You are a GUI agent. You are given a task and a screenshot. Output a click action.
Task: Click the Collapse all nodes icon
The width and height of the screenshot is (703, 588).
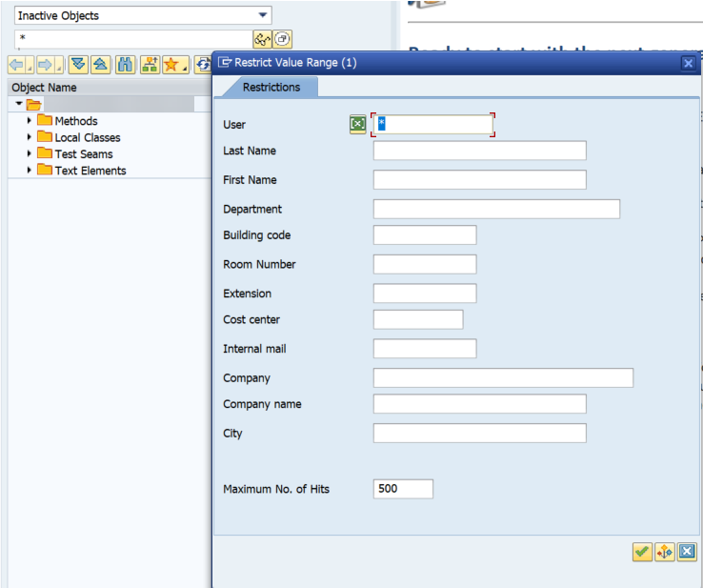coord(101,65)
